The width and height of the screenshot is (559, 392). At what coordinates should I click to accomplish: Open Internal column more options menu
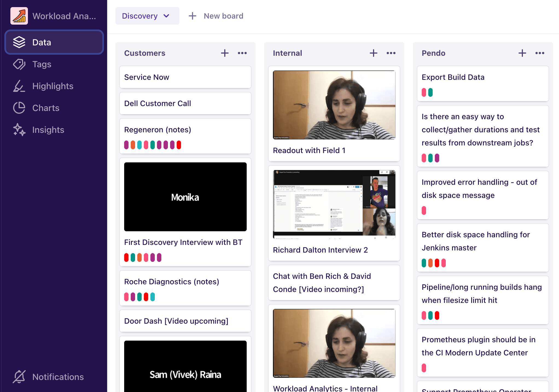tap(391, 53)
